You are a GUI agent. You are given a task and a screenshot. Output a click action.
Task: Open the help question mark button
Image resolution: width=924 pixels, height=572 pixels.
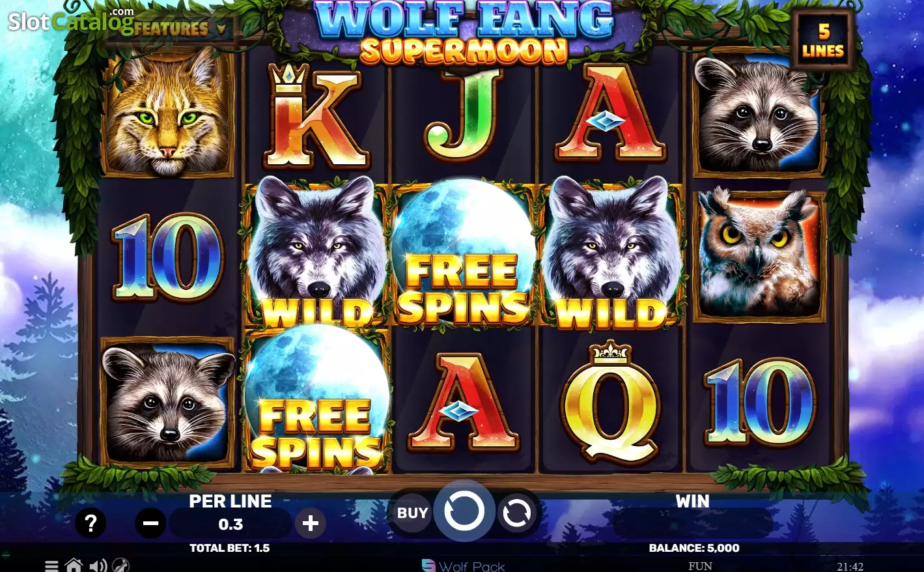coord(91,522)
